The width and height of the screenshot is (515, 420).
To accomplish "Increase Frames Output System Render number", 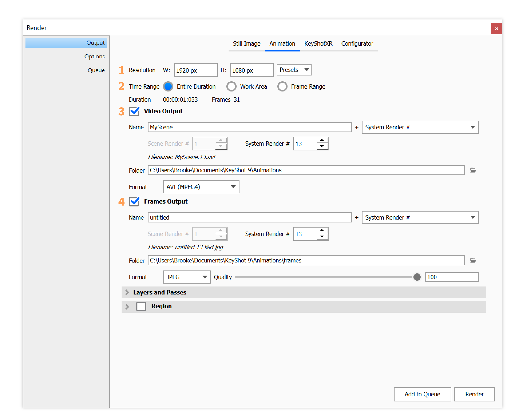I will tap(322, 230).
